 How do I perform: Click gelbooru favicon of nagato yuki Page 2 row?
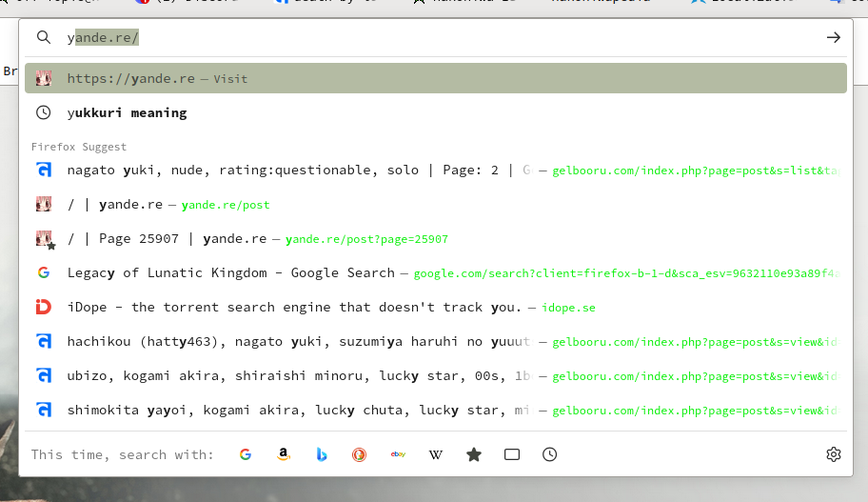click(44, 170)
